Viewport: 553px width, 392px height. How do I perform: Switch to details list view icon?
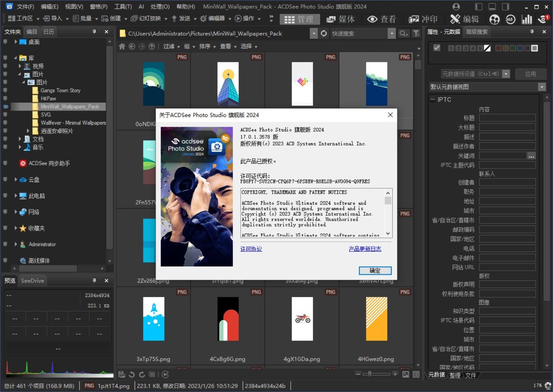pyautogui.click(x=416, y=374)
